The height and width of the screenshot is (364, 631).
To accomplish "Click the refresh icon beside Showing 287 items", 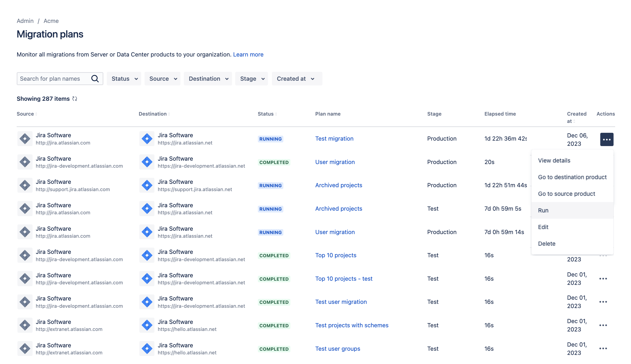I will (x=75, y=99).
